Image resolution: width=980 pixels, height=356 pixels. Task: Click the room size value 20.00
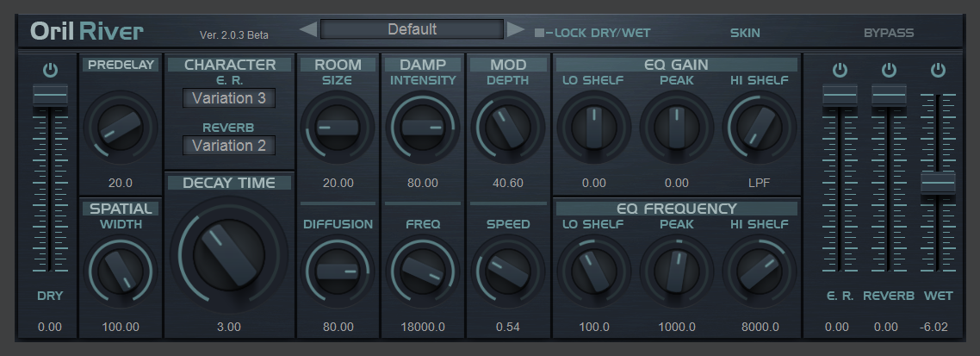338,184
